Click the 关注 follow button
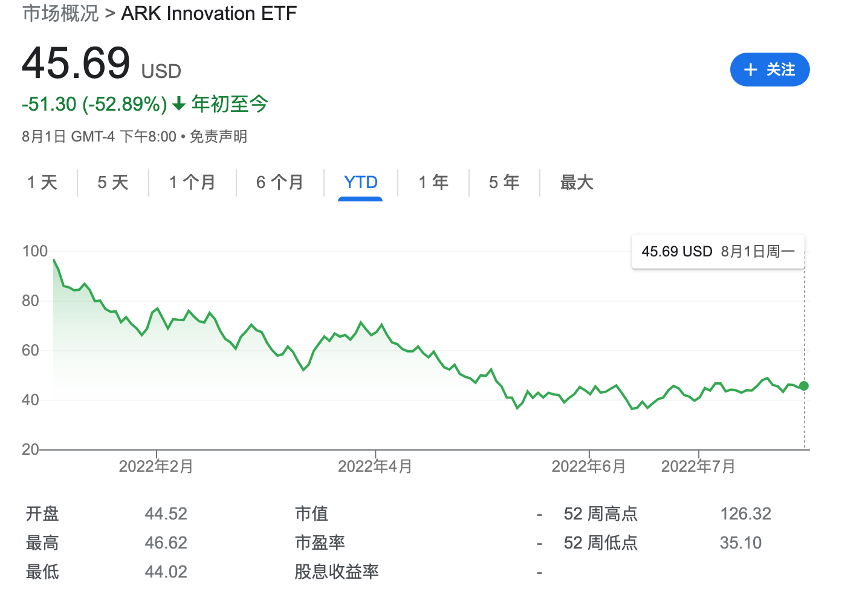 click(x=769, y=70)
